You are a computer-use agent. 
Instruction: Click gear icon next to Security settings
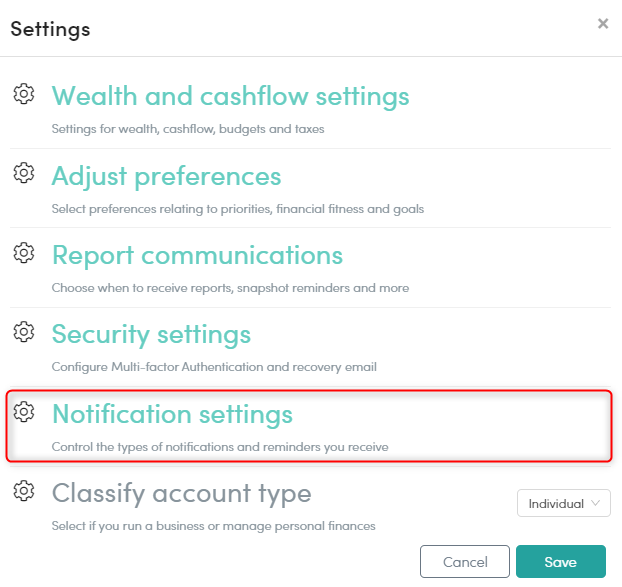pos(23,331)
